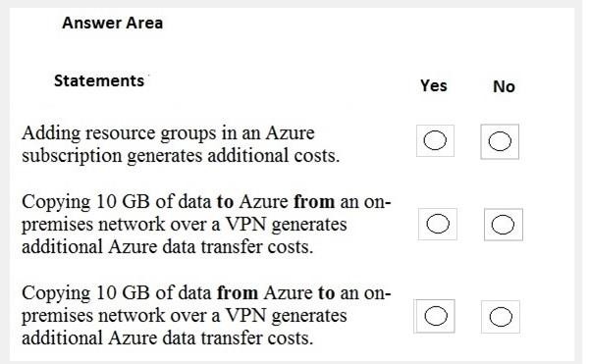This screenshot has width=589, height=364.
Task: Choose Yes for copying data to Azure
Action: coord(438,224)
